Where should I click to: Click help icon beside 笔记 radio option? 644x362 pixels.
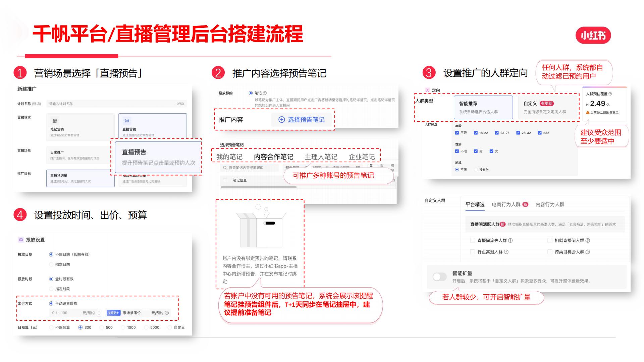click(265, 93)
